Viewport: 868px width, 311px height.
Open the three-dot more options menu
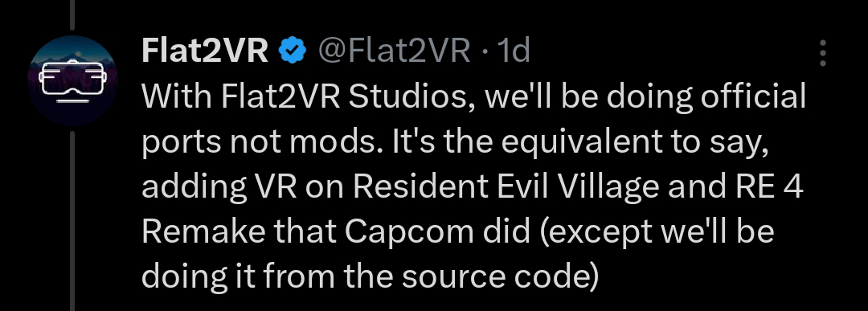click(x=823, y=53)
